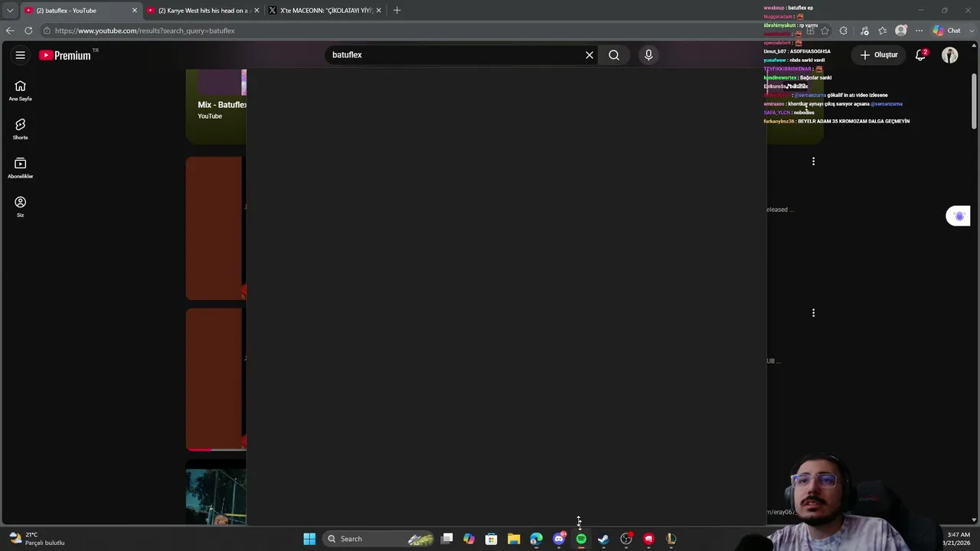Focus the YouTube search box containing batuflex
Image resolution: width=980 pixels, height=551 pixels.
tap(455, 55)
